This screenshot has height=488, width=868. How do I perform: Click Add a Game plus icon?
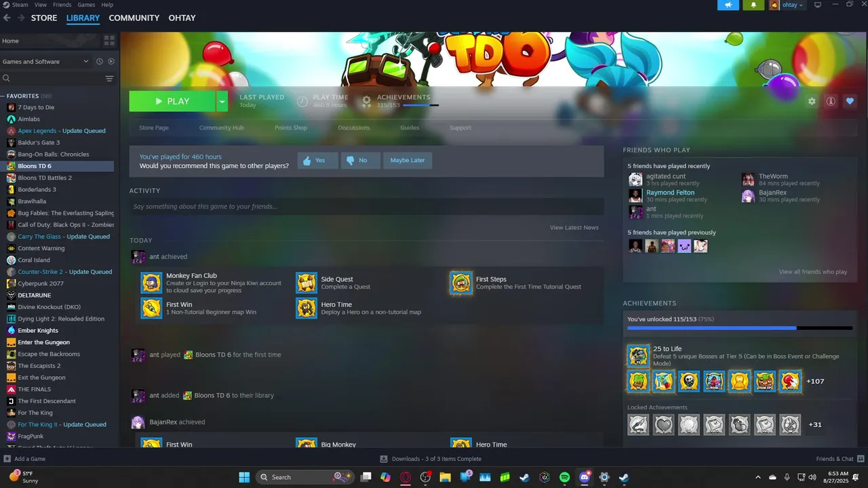tap(7, 459)
